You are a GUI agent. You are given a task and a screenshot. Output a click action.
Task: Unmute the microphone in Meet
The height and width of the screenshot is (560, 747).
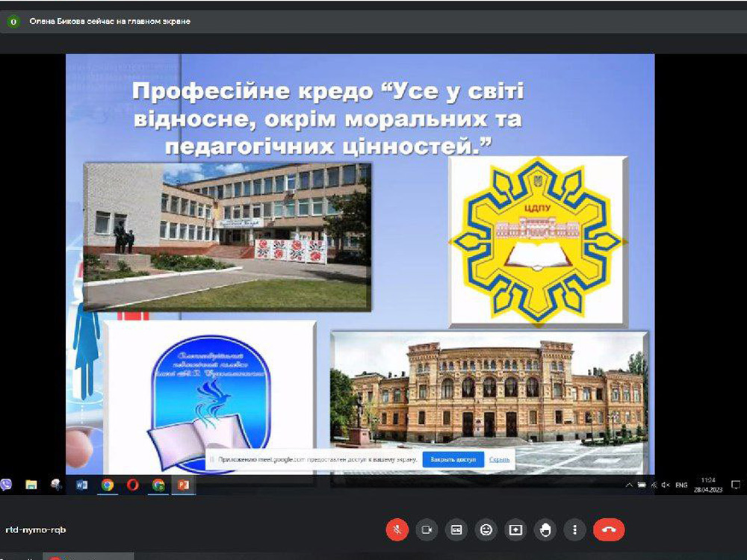[397, 529]
